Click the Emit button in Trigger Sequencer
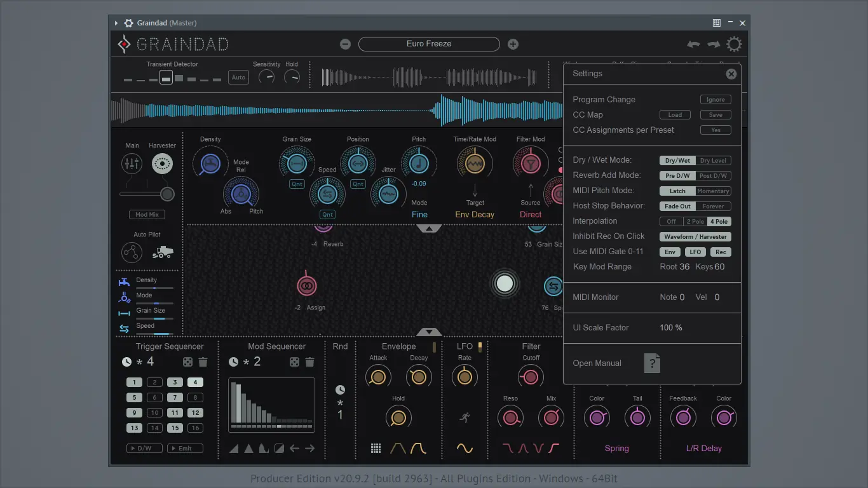Image resolution: width=868 pixels, height=488 pixels. point(185,449)
